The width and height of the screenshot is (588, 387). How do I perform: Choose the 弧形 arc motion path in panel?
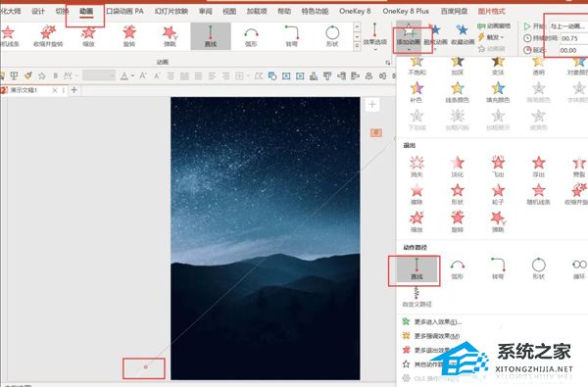(457, 268)
